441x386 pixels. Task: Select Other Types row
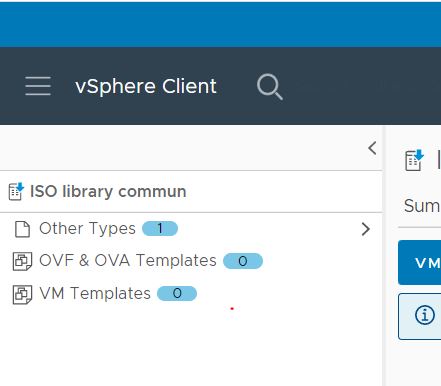point(191,229)
